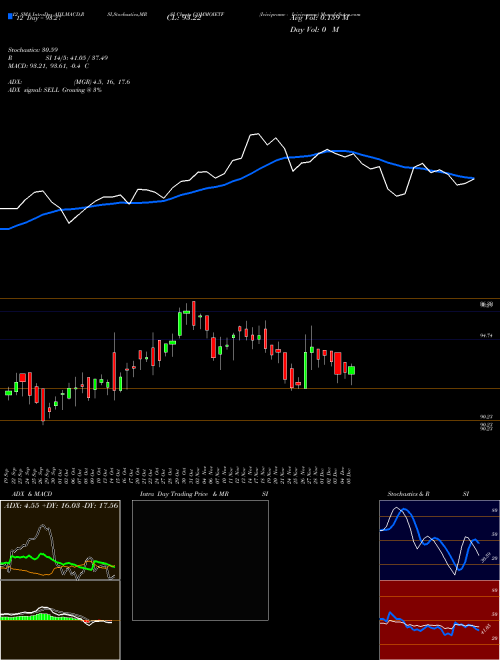Select the 12 Day SMA value text
The height and width of the screenshot is (660, 500).
coord(37,19)
